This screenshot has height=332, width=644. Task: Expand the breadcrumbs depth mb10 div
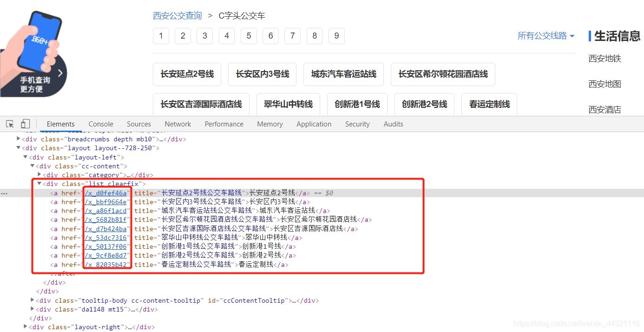19,139
